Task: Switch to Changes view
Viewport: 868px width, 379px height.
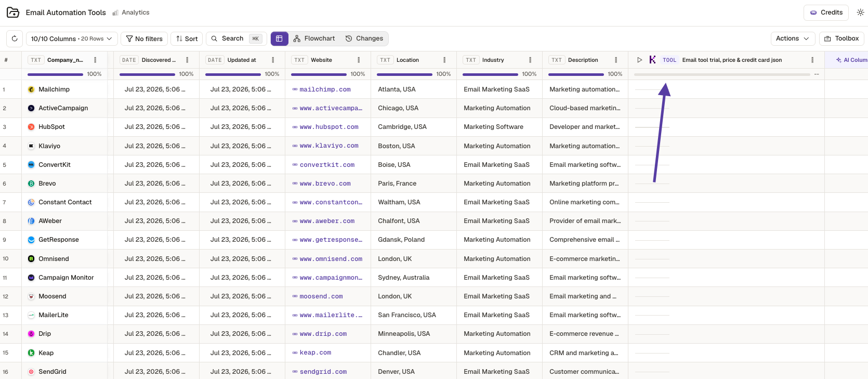Action: click(x=364, y=38)
